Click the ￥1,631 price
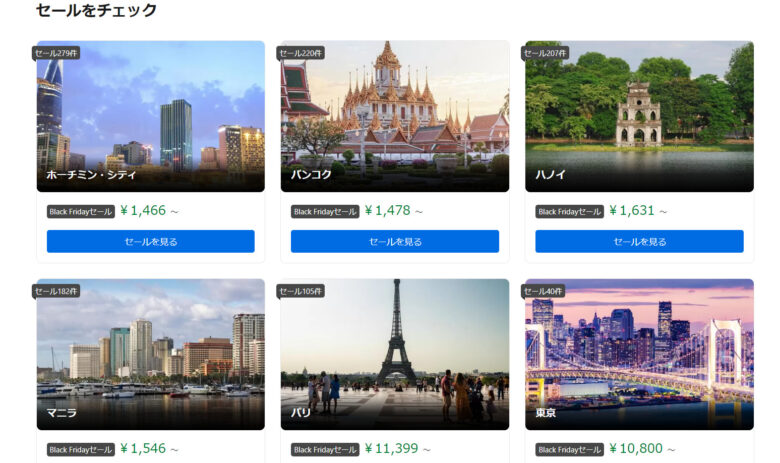This screenshot has width=780, height=463. [x=632, y=210]
